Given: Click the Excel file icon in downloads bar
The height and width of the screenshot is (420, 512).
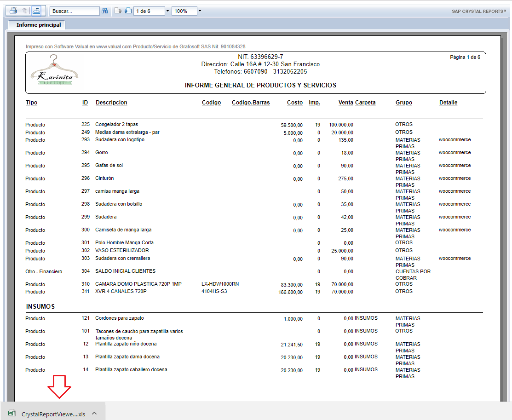Looking at the screenshot, I should point(12,414).
